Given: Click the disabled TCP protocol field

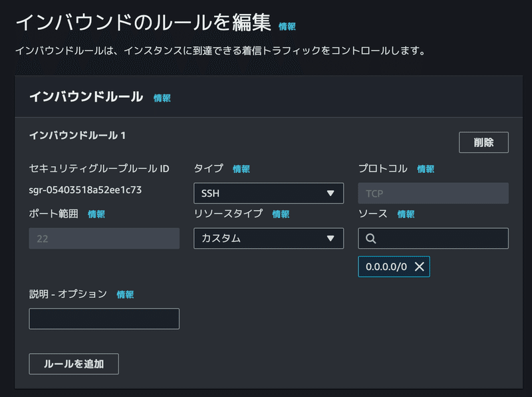Looking at the screenshot, I should (433, 193).
